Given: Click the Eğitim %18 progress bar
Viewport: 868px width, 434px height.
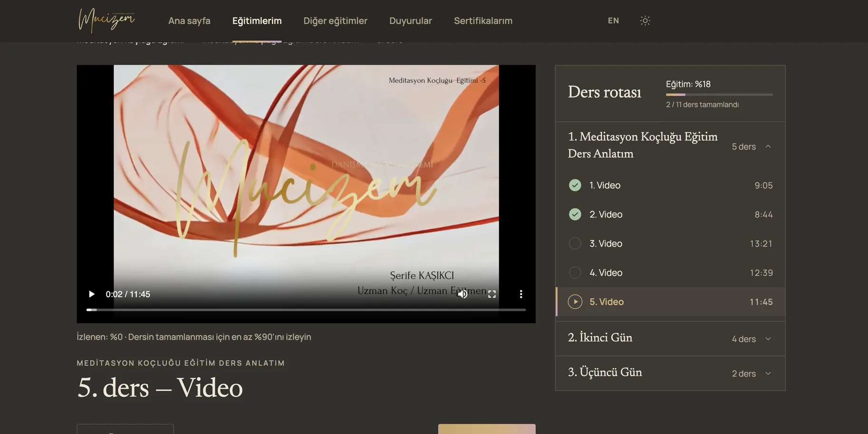Looking at the screenshot, I should pyautogui.click(x=719, y=95).
